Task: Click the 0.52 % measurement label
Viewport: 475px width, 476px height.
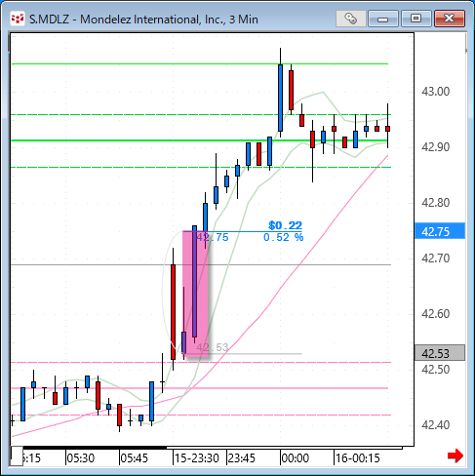Action: coord(283,237)
